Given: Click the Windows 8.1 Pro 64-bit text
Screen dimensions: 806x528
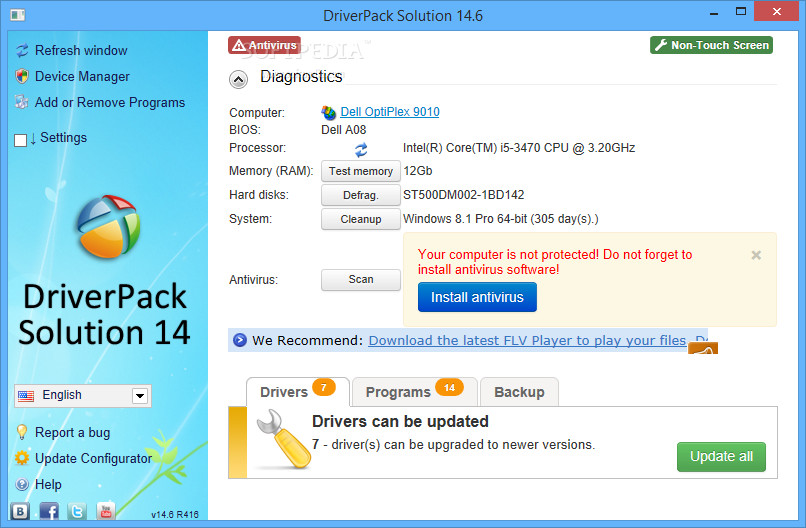Looking at the screenshot, I should [x=501, y=219].
